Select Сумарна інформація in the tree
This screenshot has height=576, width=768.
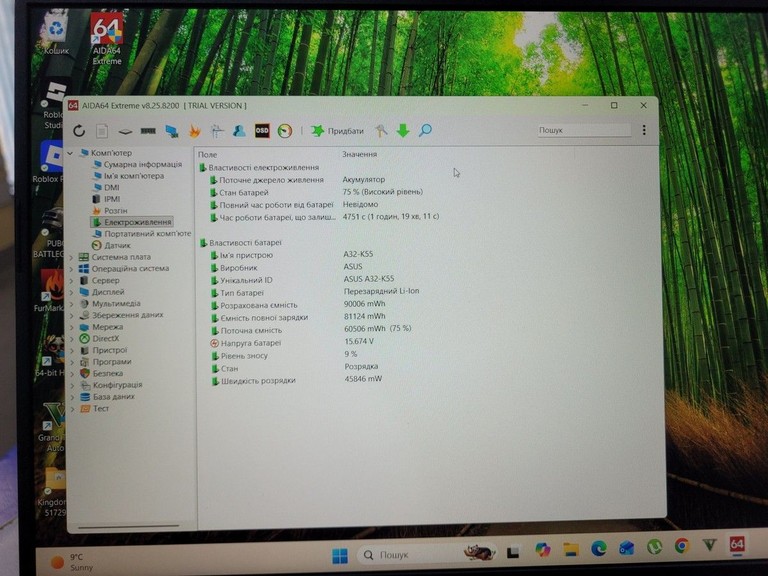(141, 164)
